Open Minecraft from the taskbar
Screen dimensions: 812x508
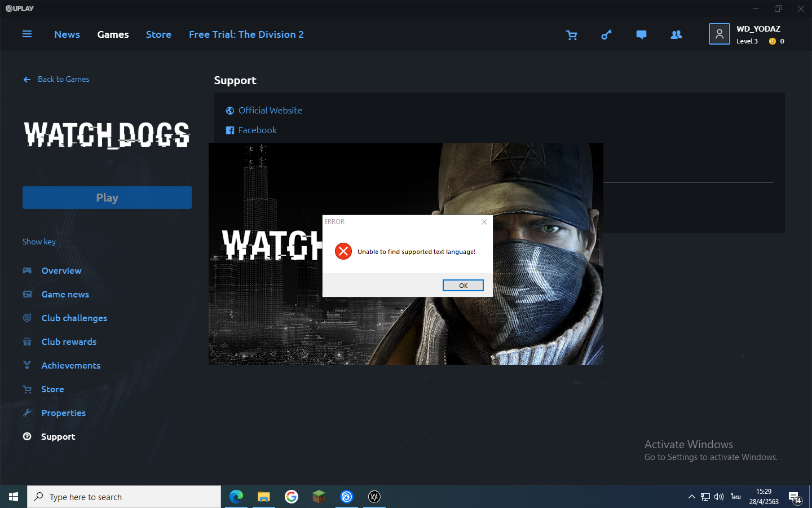319,497
